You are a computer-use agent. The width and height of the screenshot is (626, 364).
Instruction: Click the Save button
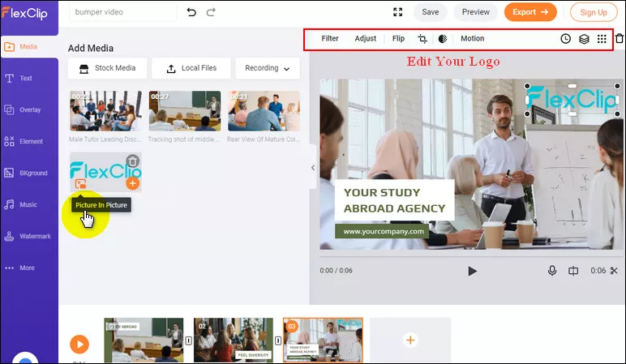click(x=431, y=12)
